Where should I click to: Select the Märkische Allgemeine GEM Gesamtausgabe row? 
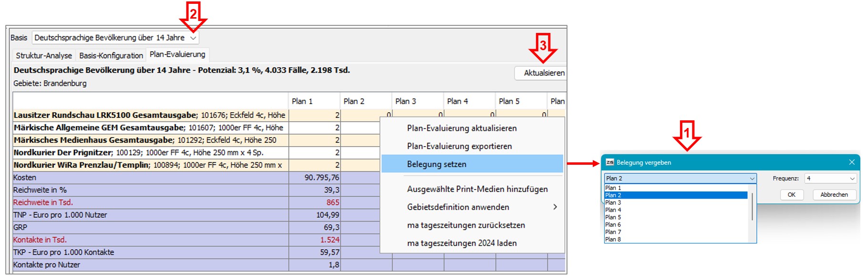point(151,127)
